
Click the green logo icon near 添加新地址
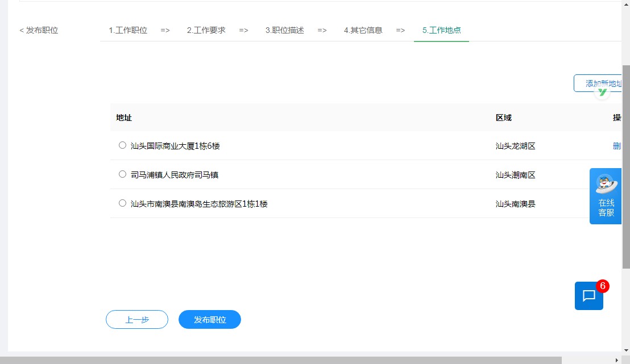pos(602,92)
